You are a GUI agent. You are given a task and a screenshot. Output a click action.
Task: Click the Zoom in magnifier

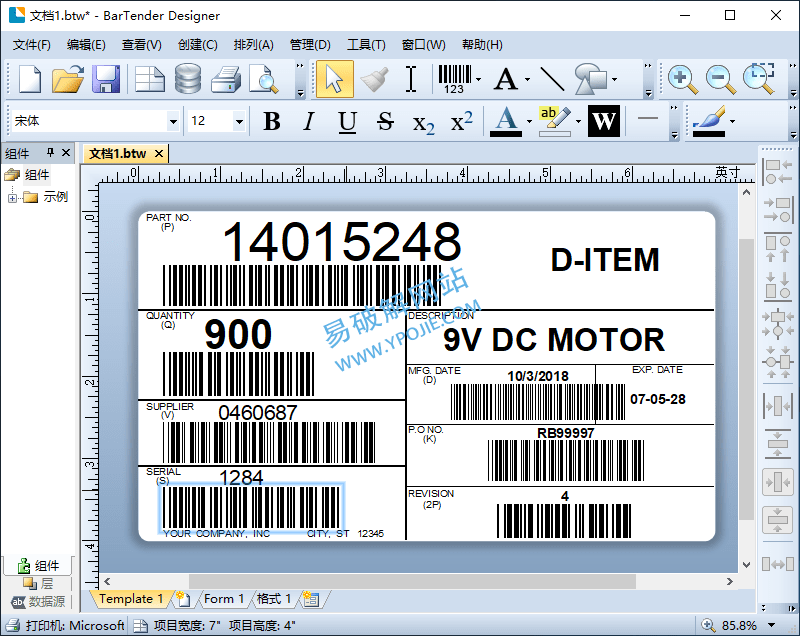[683, 79]
